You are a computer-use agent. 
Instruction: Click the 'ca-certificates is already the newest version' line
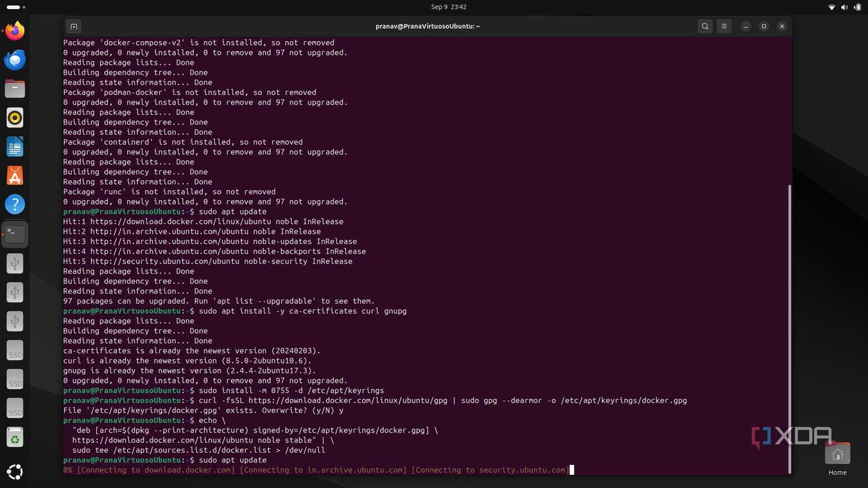192,351
